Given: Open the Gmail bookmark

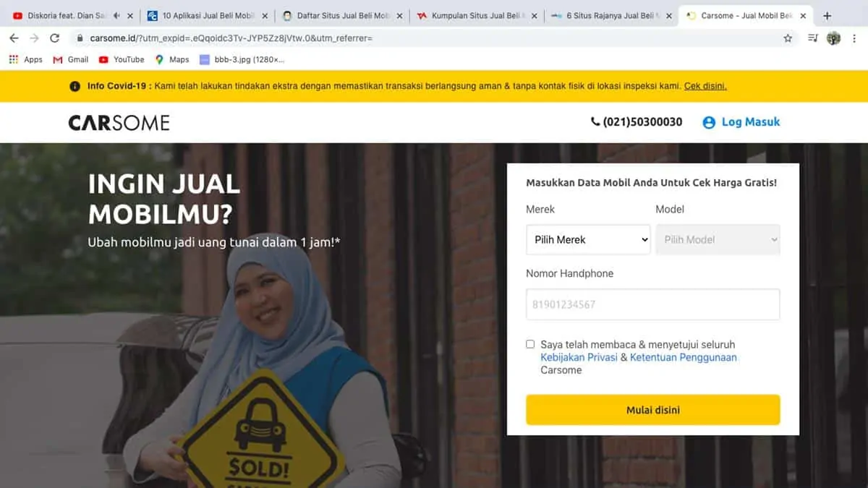Looking at the screenshot, I should pos(71,60).
